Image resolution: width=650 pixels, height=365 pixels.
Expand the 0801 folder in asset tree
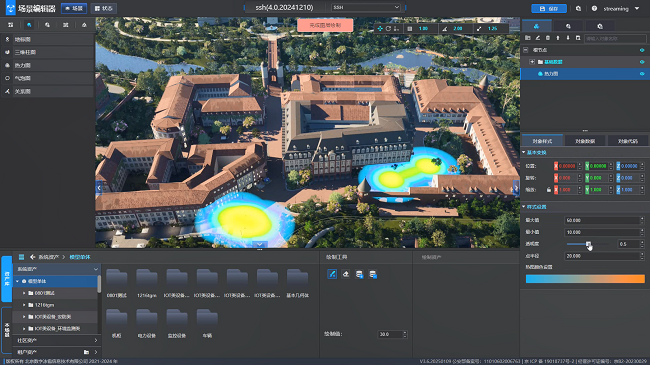click(24, 293)
